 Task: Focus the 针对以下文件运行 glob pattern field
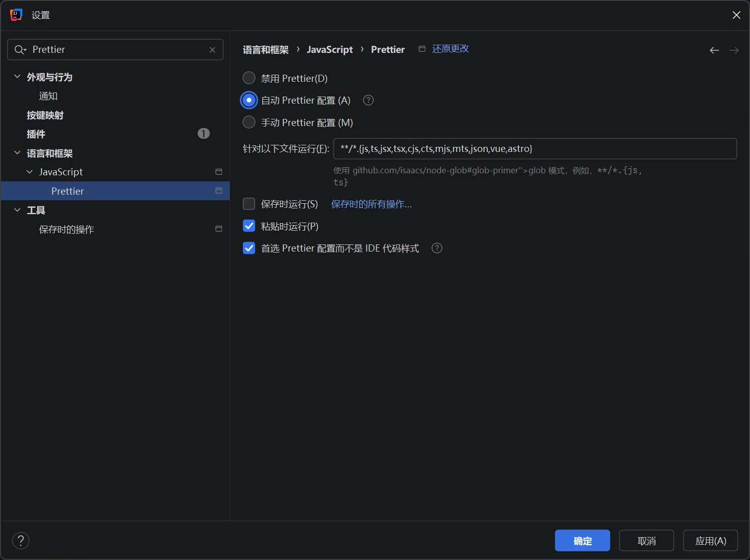pos(535,148)
